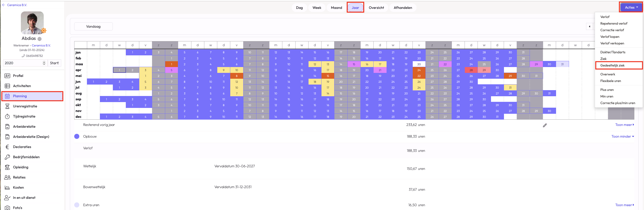644x210 pixels.
Task: Click the Bedrijfsmiddelen key icon
Action: click(x=7, y=157)
